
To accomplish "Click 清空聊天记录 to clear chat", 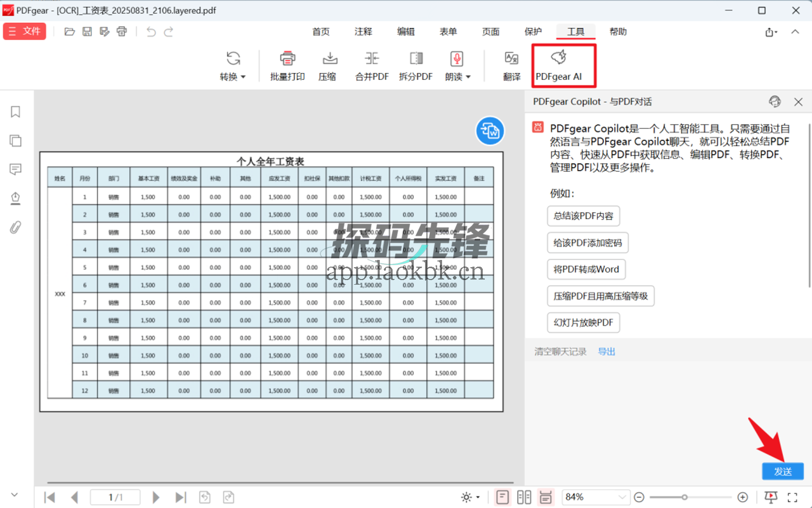I will click(561, 352).
